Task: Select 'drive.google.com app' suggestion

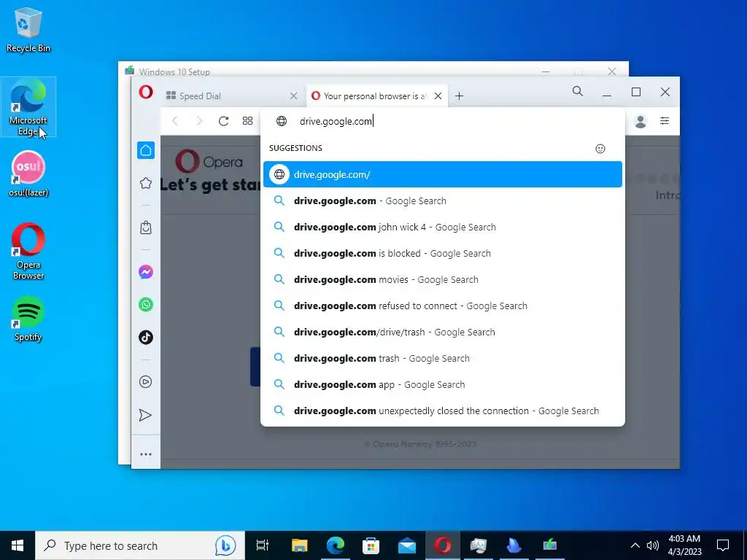Action: (443, 384)
